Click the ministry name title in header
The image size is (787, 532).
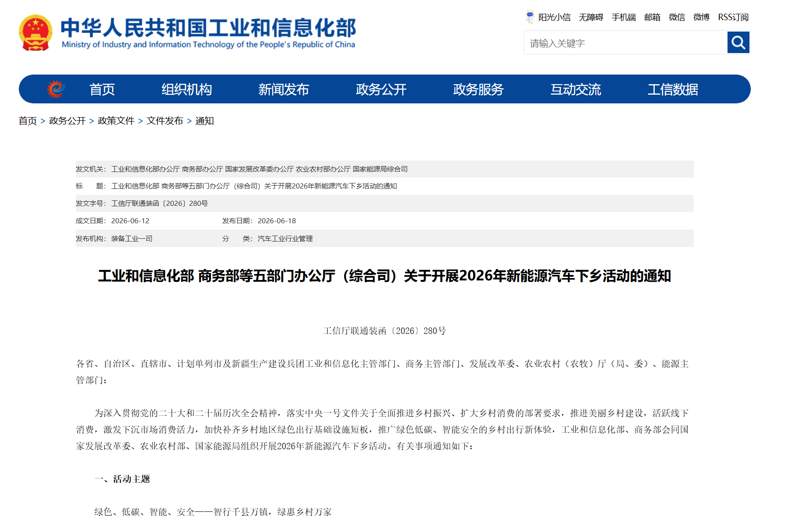[x=208, y=28]
